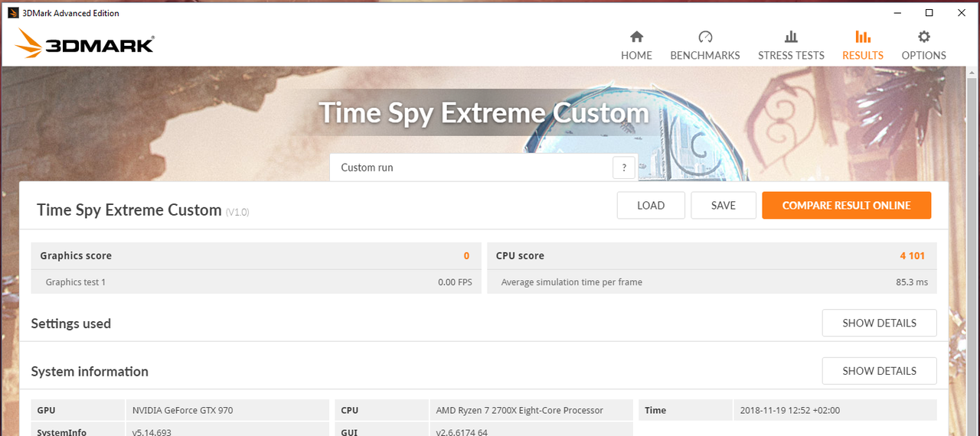
Task: Click COMPARE RESULT ONLINE
Action: tap(846, 205)
